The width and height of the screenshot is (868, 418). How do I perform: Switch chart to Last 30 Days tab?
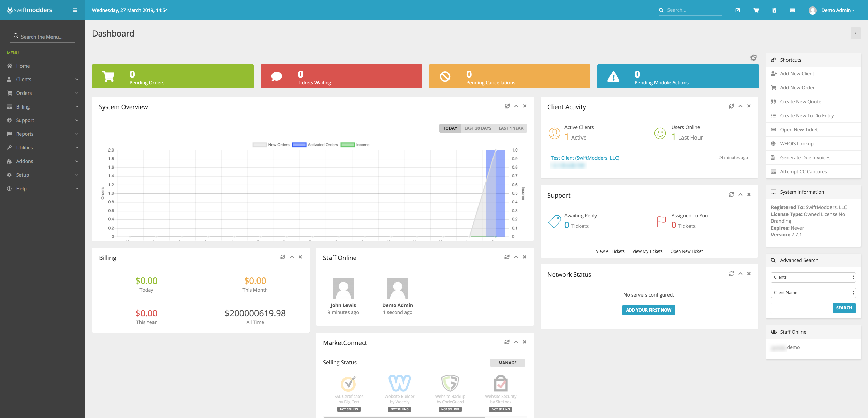coord(477,128)
